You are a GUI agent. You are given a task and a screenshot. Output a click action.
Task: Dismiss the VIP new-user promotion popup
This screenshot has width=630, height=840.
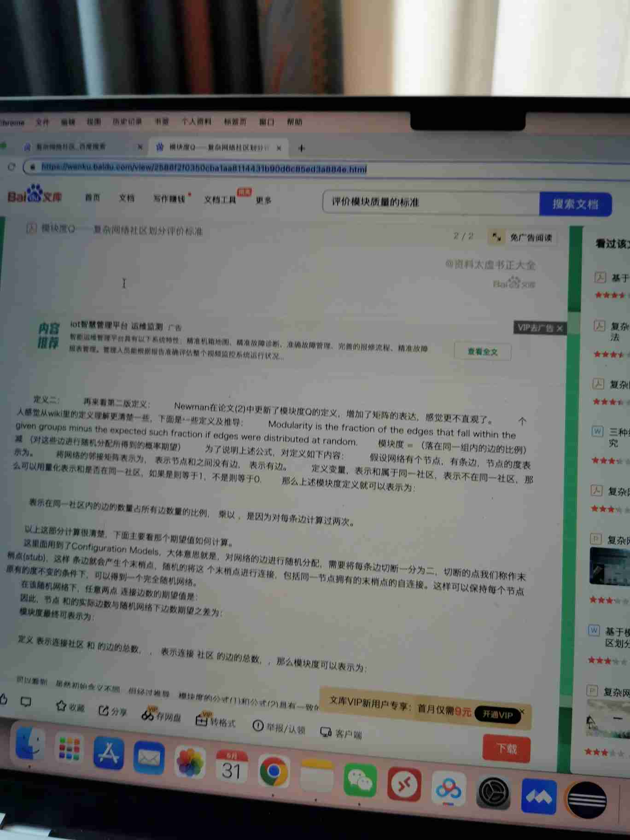(522, 711)
